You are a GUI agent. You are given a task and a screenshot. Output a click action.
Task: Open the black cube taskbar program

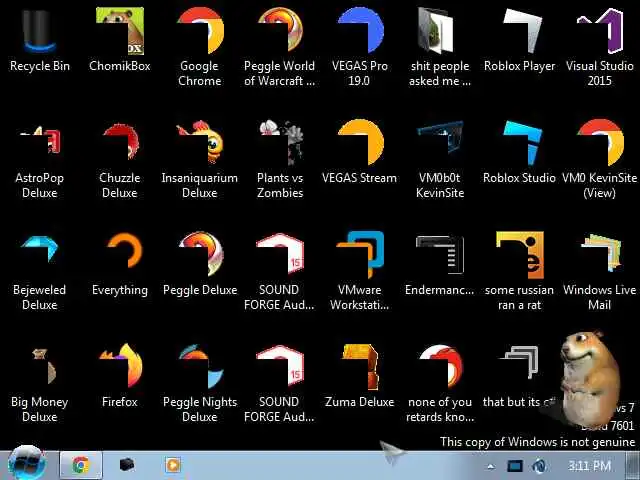coord(127,464)
